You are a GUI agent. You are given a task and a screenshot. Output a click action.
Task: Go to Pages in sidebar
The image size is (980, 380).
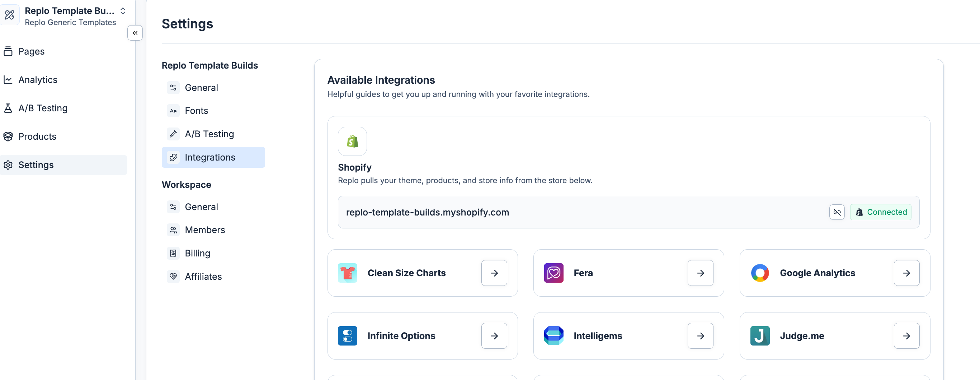(31, 51)
